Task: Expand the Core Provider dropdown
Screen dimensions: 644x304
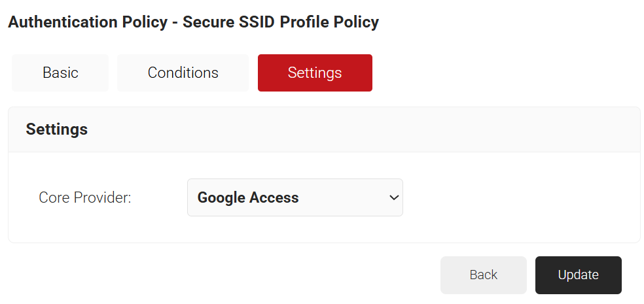Action: point(295,197)
